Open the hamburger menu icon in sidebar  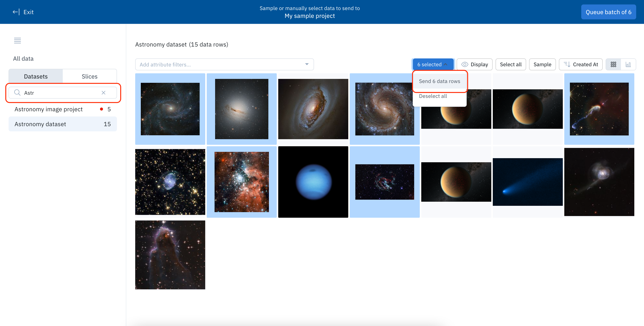click(x=17, y=40)
